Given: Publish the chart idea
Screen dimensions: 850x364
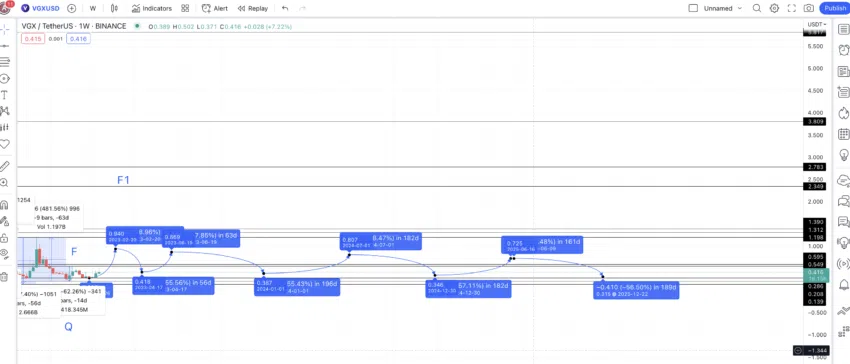Looking at the screenshot, I should coord(834,8).
